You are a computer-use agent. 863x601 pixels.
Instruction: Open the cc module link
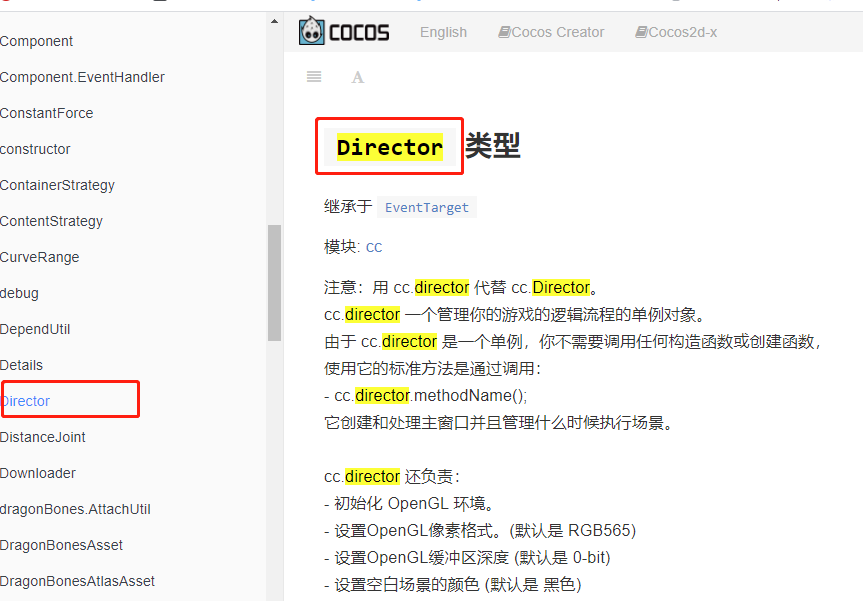[x=374, y=247]
